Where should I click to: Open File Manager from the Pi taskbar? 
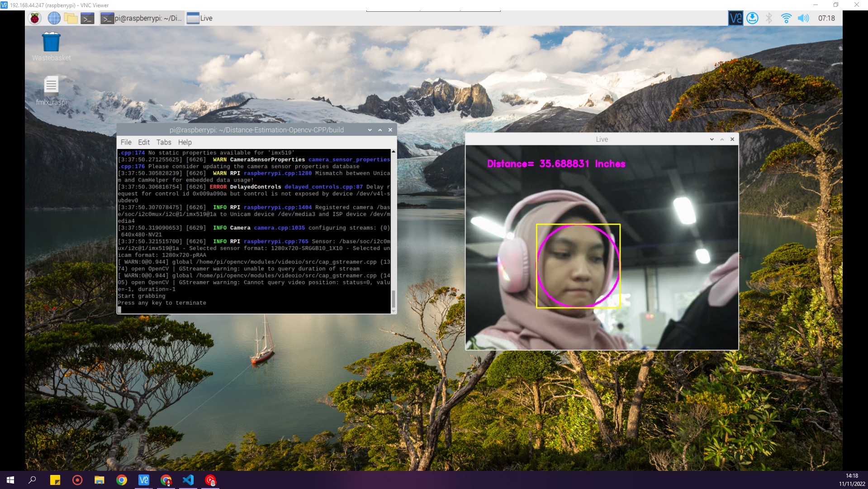pyautogui.click(x=71, y=18)
